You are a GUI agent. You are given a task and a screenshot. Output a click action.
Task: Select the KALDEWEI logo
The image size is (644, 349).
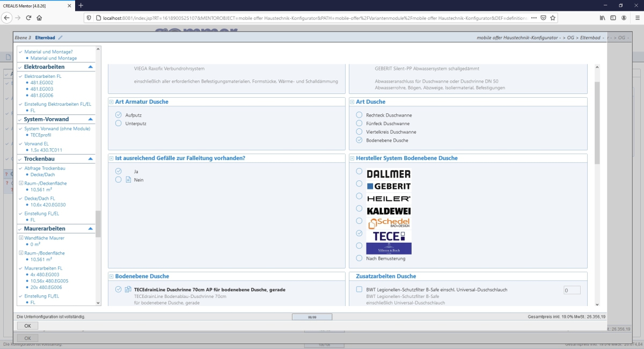pos(389,211)
